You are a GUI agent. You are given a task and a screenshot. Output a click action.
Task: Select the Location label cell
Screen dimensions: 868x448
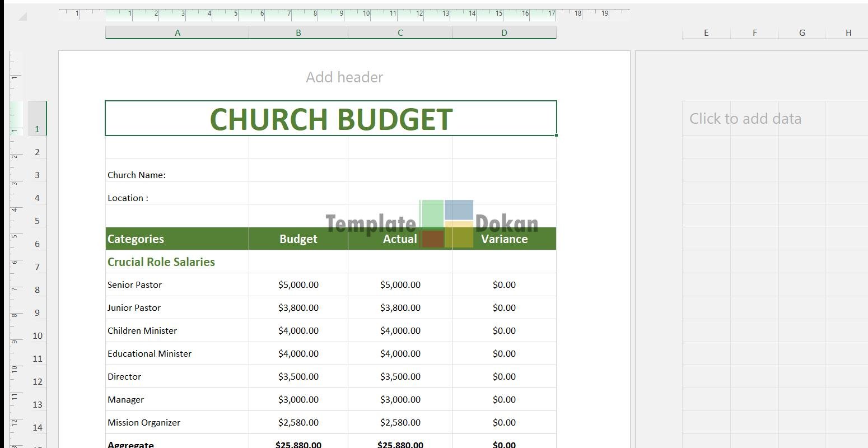click(x=177, y=198)
